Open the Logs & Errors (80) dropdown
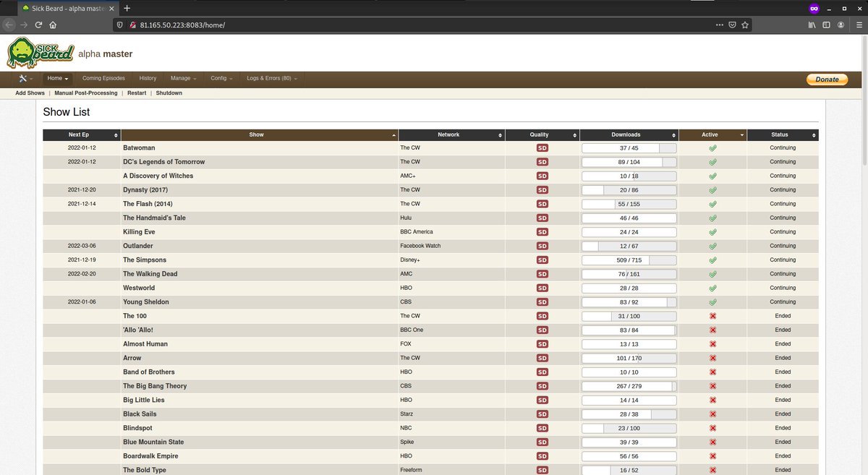Viewport: 868px width, 475px height. [x=272, y=78]
